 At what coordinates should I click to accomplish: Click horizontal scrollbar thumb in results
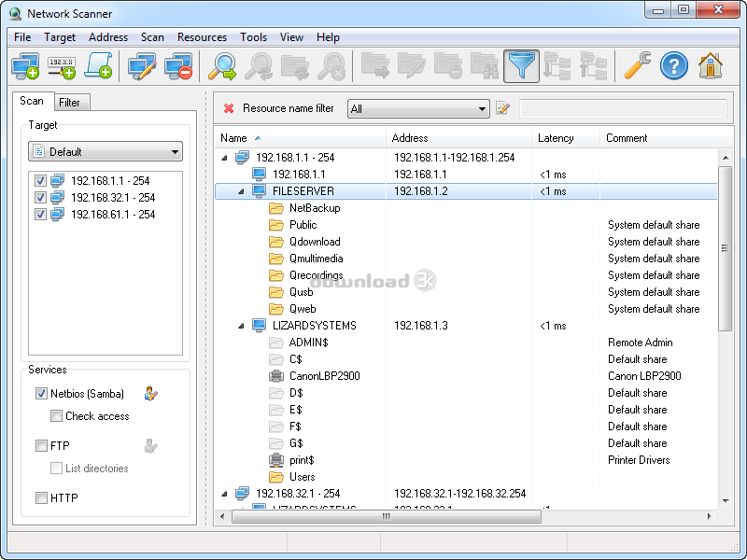pos(387,516)
